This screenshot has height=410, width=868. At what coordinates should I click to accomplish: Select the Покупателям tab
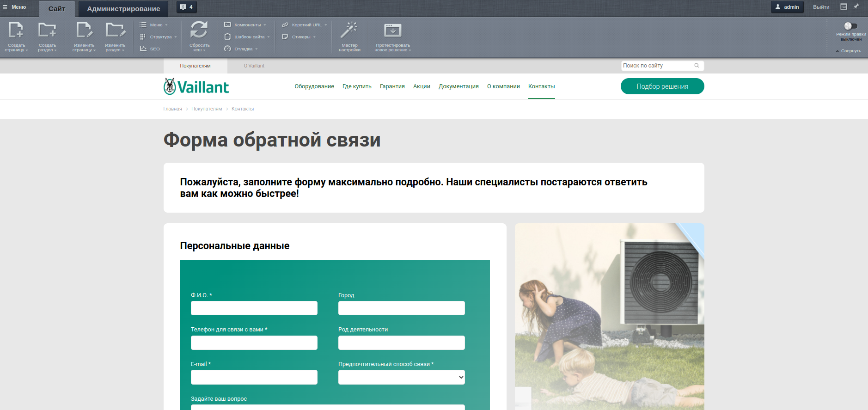pyautogui.click(x=195, y=66)
